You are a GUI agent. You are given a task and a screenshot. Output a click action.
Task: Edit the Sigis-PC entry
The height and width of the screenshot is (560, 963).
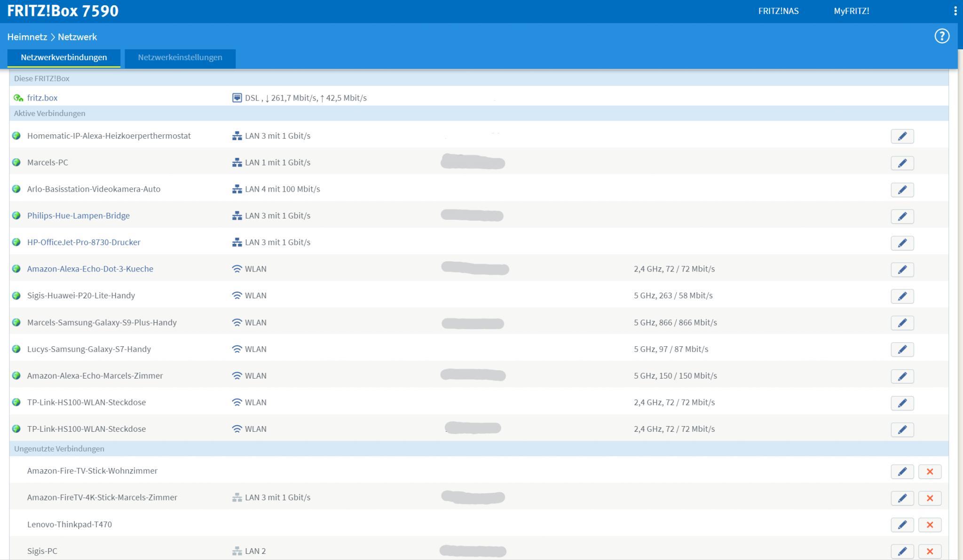click(902, 552)
